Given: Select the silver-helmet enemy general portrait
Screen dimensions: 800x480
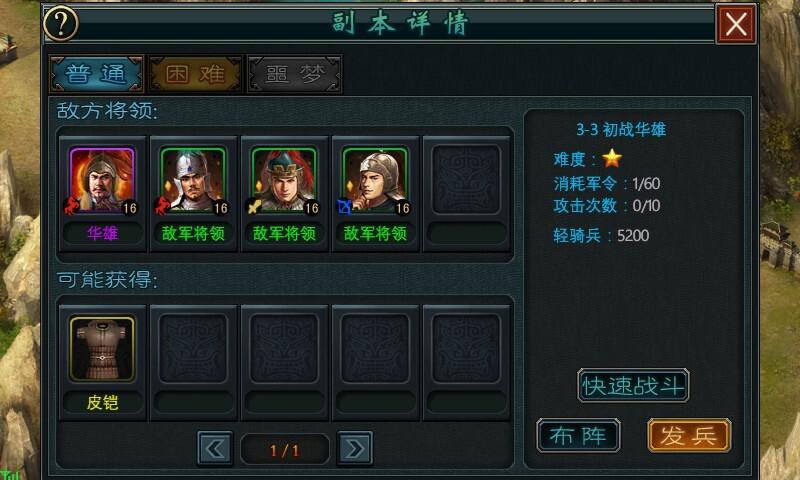Looking at the screenshot, I should coord(193,180).
